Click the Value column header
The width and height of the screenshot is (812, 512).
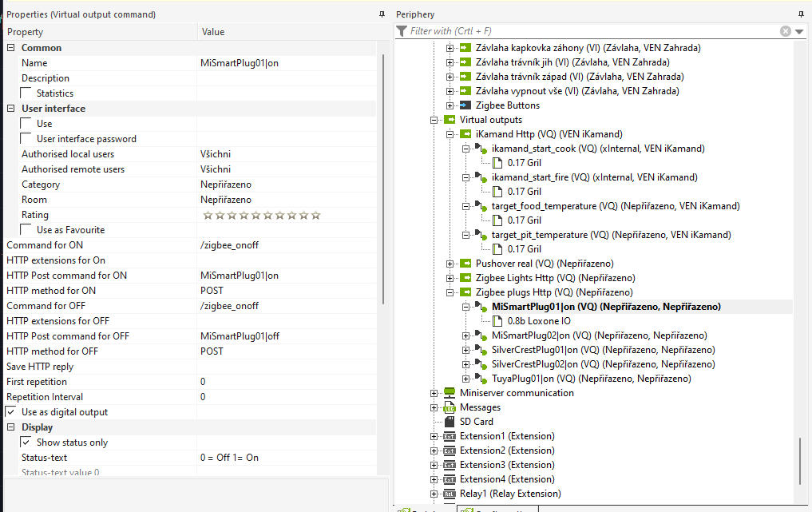pyautogui.click(x=292, y=32)
